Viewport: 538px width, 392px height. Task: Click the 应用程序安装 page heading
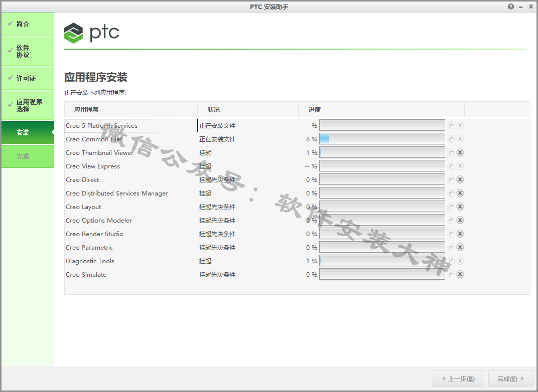pos(96,77)
